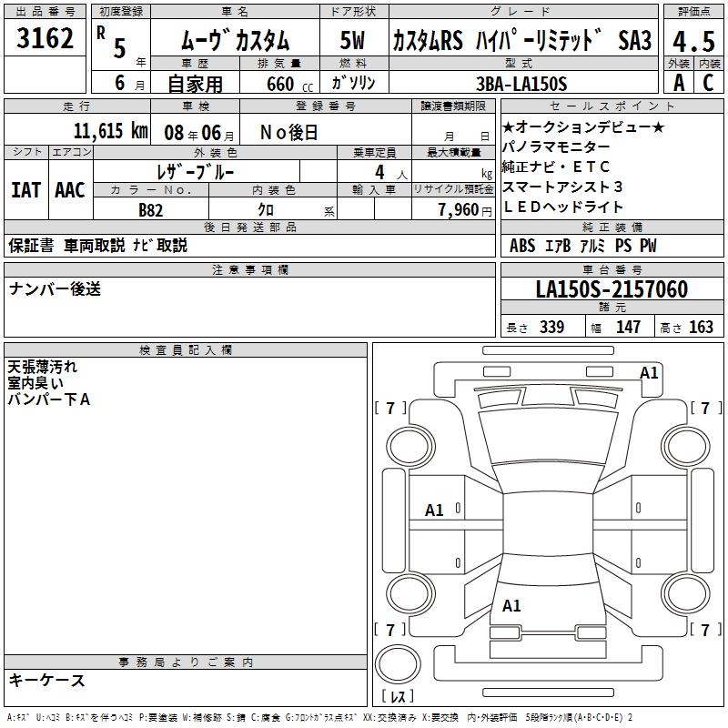Click the A1 mark near the front bumper corner
The height and width of the screenshot is (728, 728).
tap(649, 373)
